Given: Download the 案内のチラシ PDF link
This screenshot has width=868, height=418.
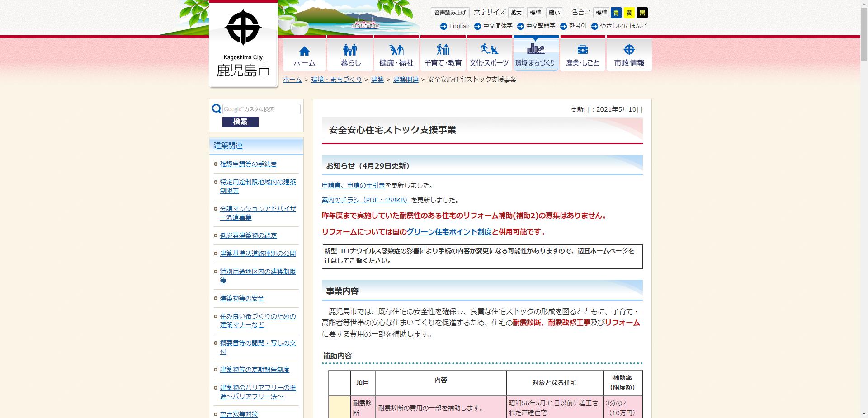Looking at the screenshot, I should click(x=365, y=200).
